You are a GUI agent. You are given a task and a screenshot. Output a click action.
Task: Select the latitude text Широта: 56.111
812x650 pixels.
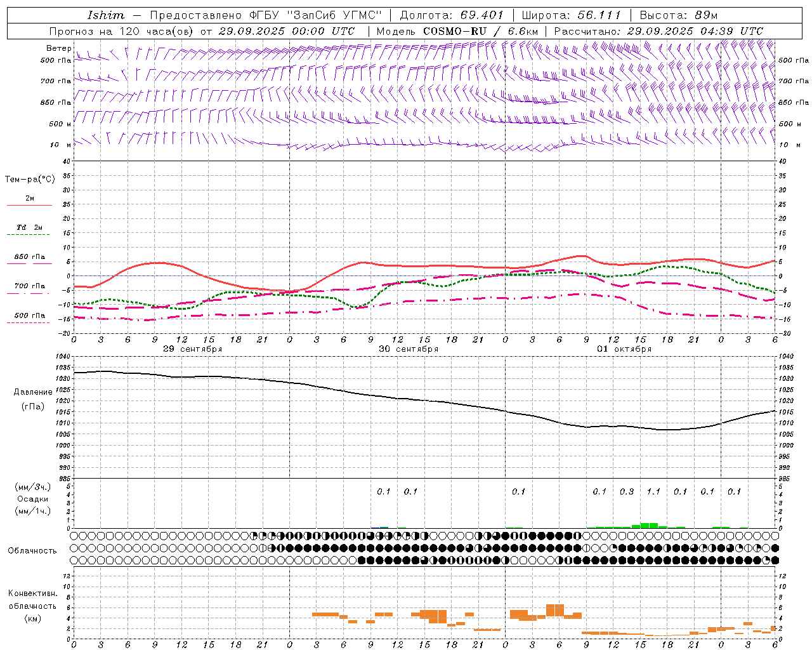[x=571, y=15]
